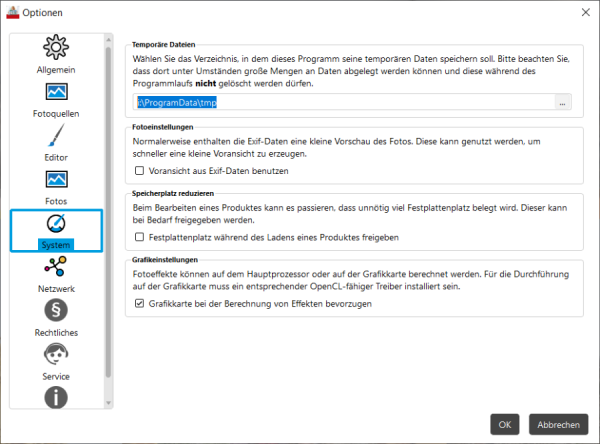Click the sidebar scrollbar down arrow
Image resolution: width=600 pixels, height=444 pixels.
108,403
